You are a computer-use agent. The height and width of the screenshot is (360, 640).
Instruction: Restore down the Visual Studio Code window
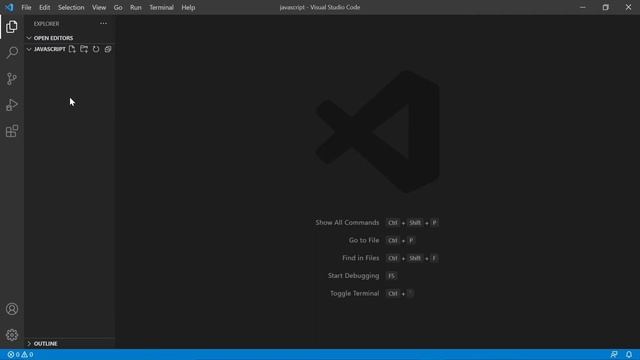point(606,7)
